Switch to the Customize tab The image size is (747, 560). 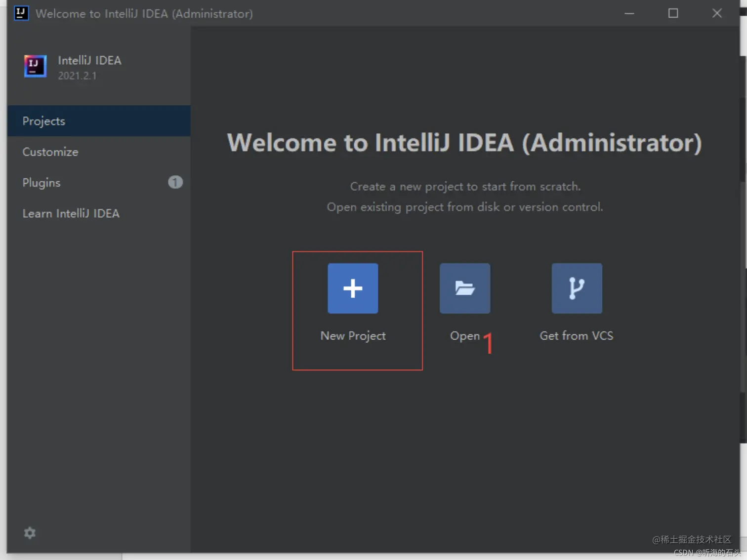(99, 152)
